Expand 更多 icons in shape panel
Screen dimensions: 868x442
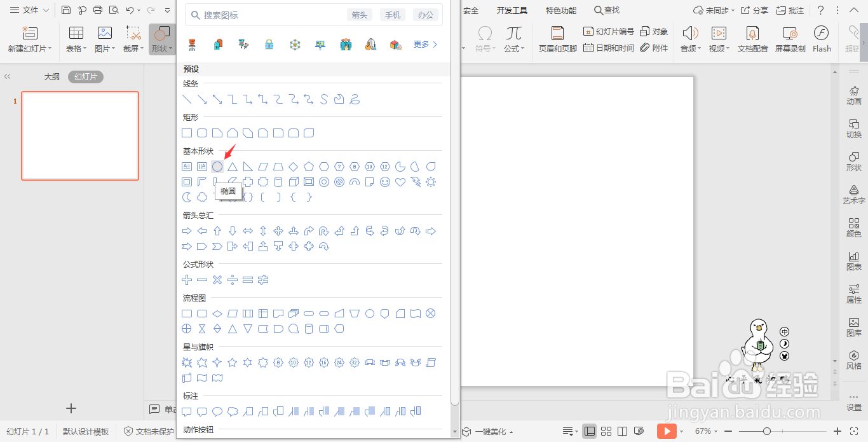[x=425, y=45]
